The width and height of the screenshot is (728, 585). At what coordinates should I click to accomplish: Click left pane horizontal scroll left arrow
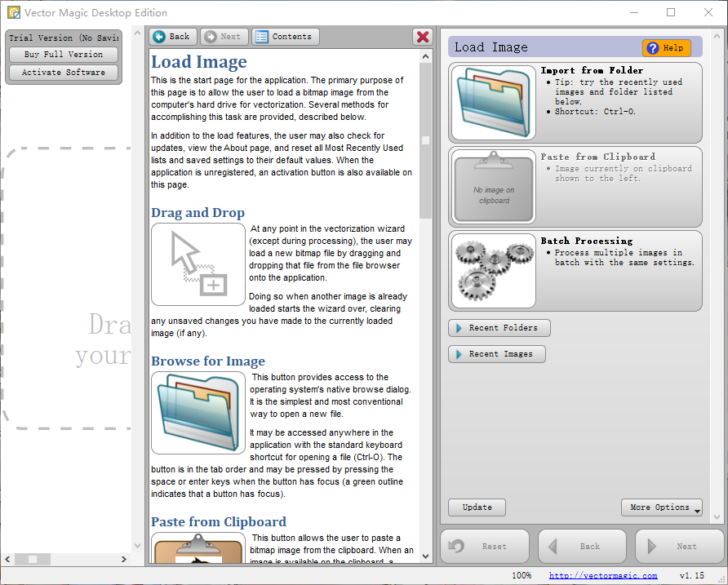pos(7,559)
